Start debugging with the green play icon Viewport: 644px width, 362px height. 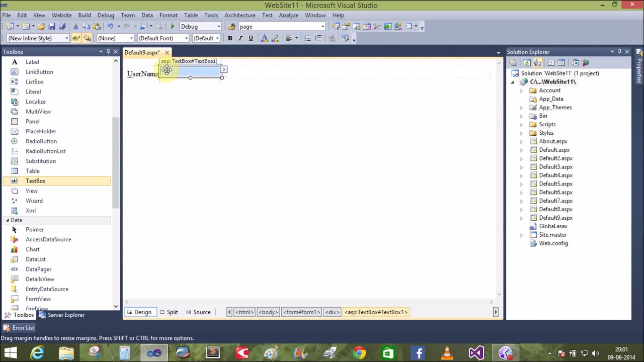pyautogui.click(x=173, y=26)
